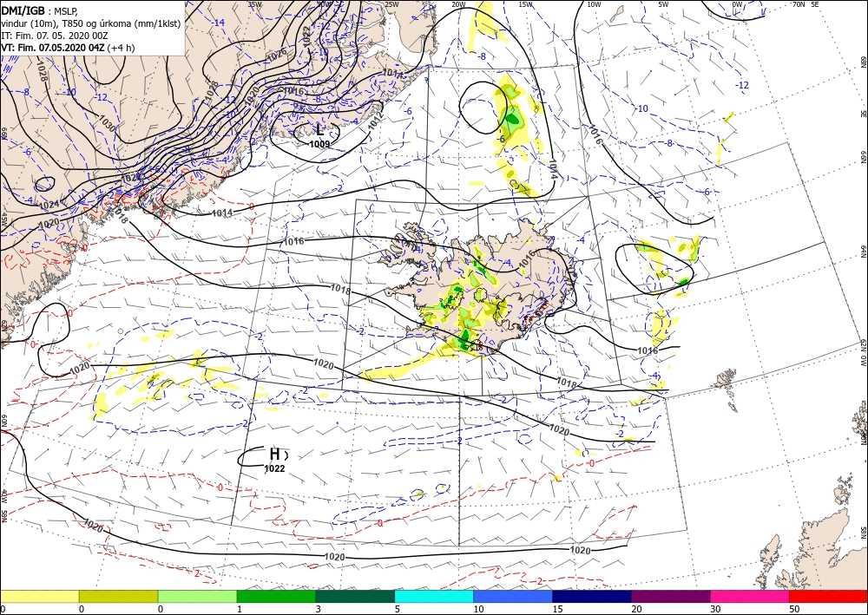The height and width of the screenshot is (615, 868).
Task: Click the pink legend color swatch
Action: [750, 596]
